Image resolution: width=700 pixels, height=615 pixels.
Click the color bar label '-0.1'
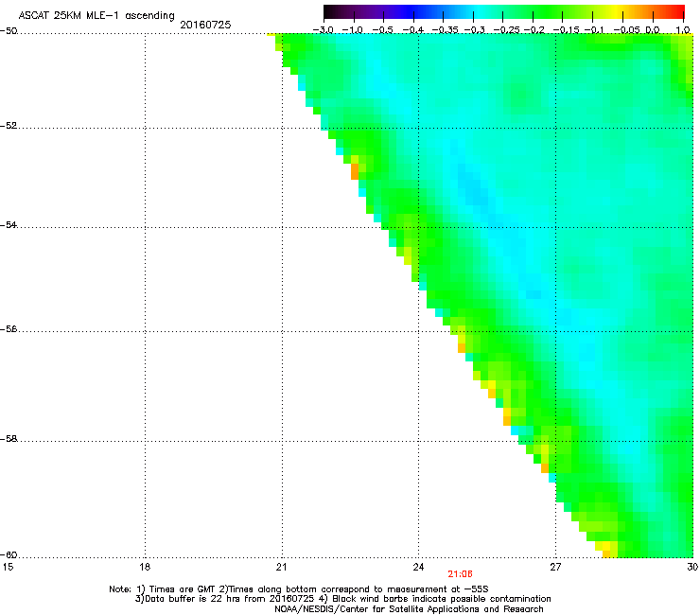pyautogui.click(x=594, y=30)
